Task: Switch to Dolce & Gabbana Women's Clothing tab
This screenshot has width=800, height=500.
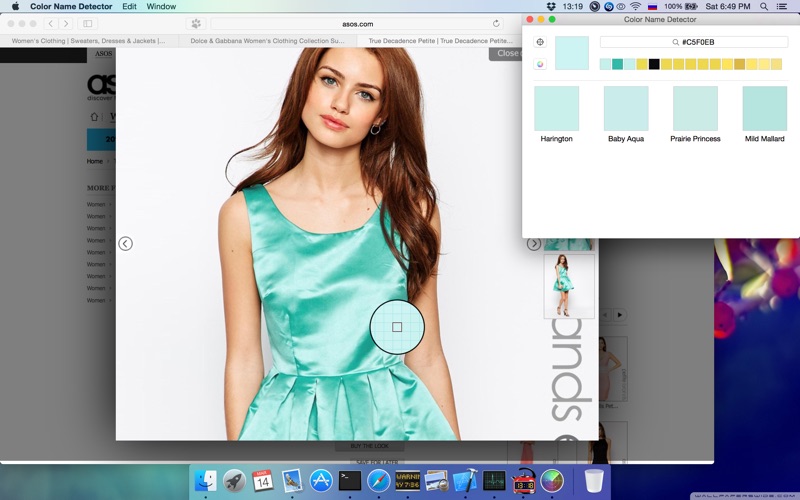Action: 267,41
